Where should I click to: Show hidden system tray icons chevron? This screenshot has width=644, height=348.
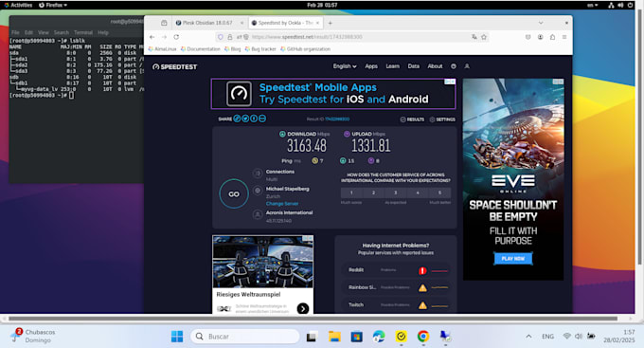tap(528, 337)
